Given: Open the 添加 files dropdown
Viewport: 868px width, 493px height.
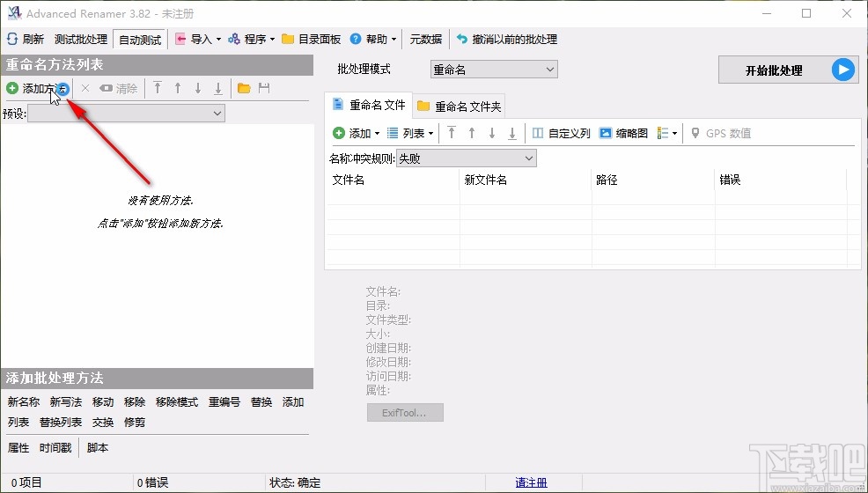Looking at the screenshot, I should (356, 133).
